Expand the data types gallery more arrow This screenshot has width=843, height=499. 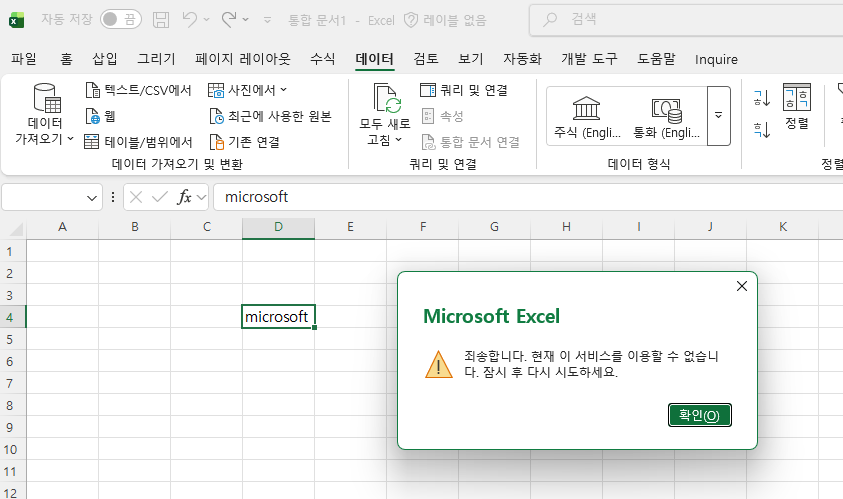(718, 116)
